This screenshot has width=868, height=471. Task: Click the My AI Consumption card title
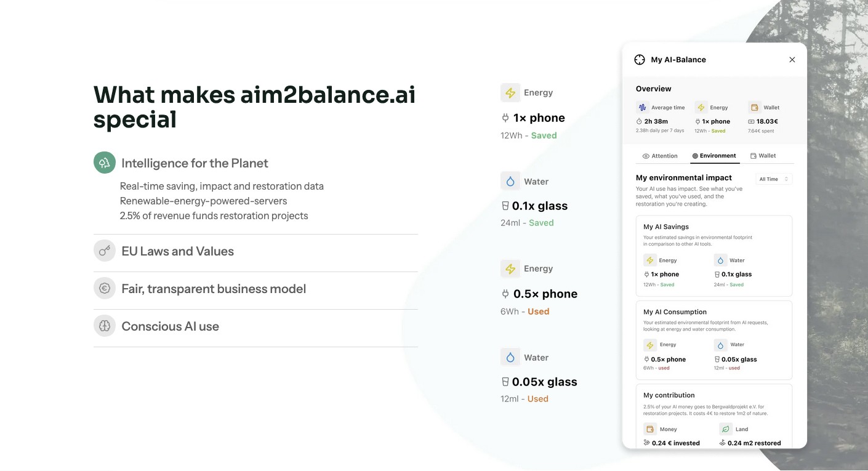pyautogui.click(x=675, y=312)
